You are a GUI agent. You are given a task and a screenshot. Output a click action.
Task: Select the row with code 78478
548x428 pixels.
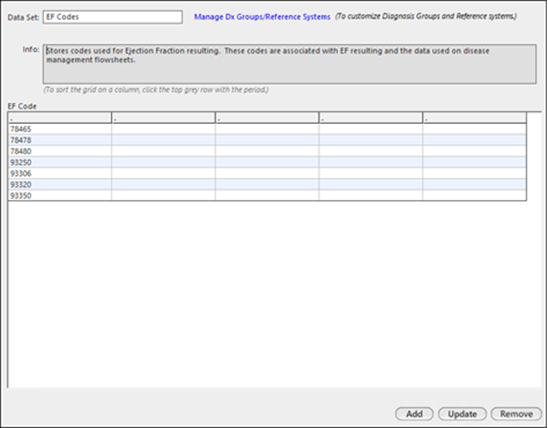(x=267, y=140)
